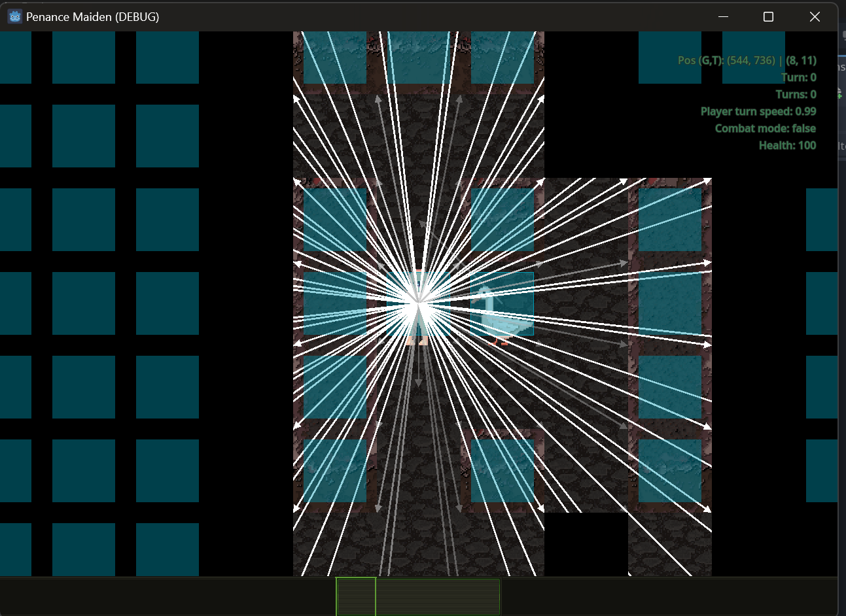Click the Pos (G,T) coordinate readout
Image resolution: width=846 pixels, height=616 pixels.
(747, 60)
